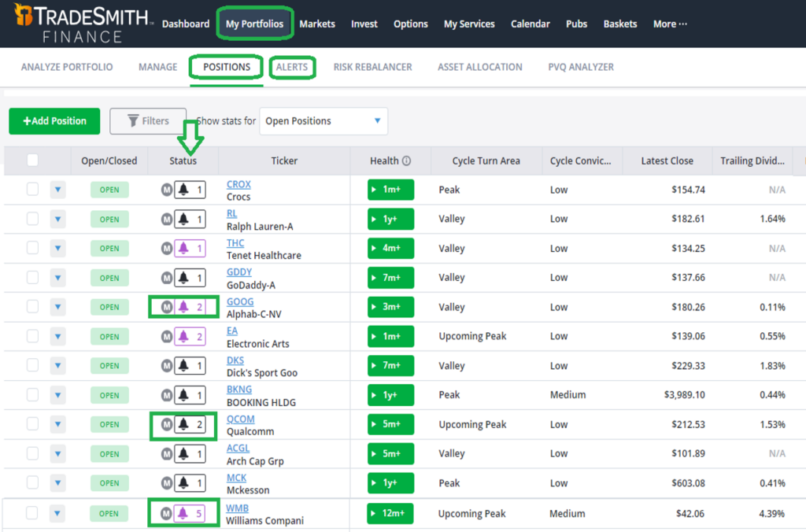Expand the MCK row arrow
The image size is (806, 532).
(58, 482)
